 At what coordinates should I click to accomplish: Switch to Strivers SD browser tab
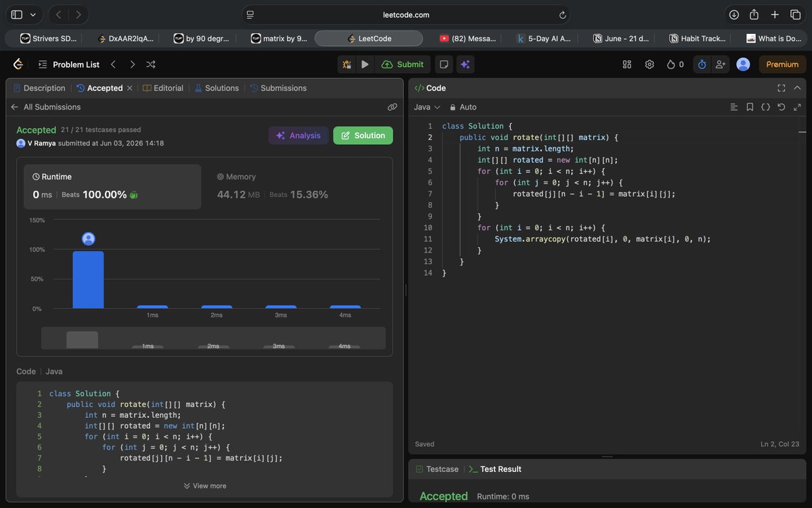pyautogui.click(x=48, y=39)
